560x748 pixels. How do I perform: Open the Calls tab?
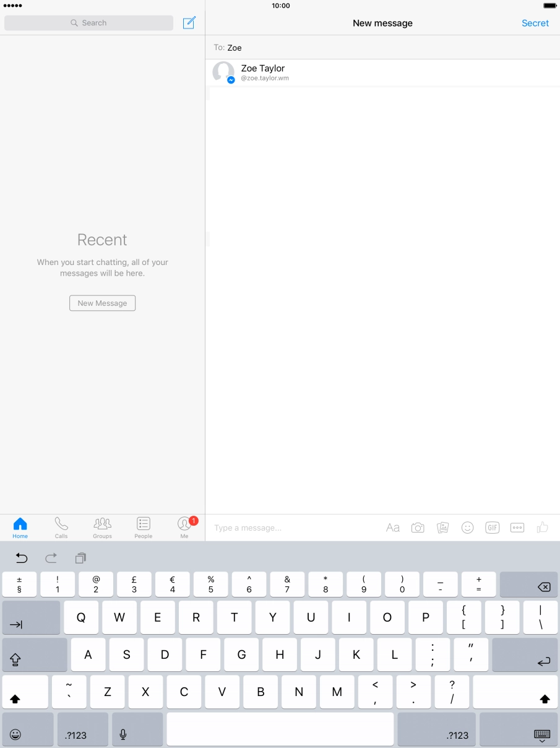[61, 528]
